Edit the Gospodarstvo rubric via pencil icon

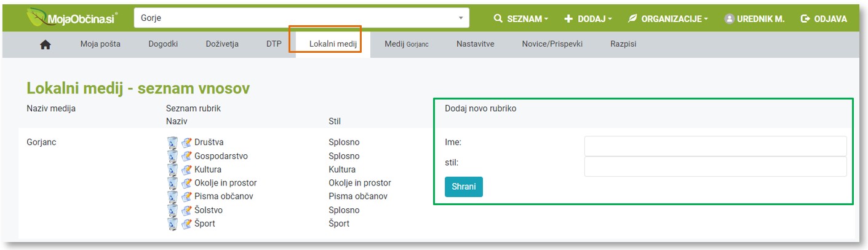(186, 156)
